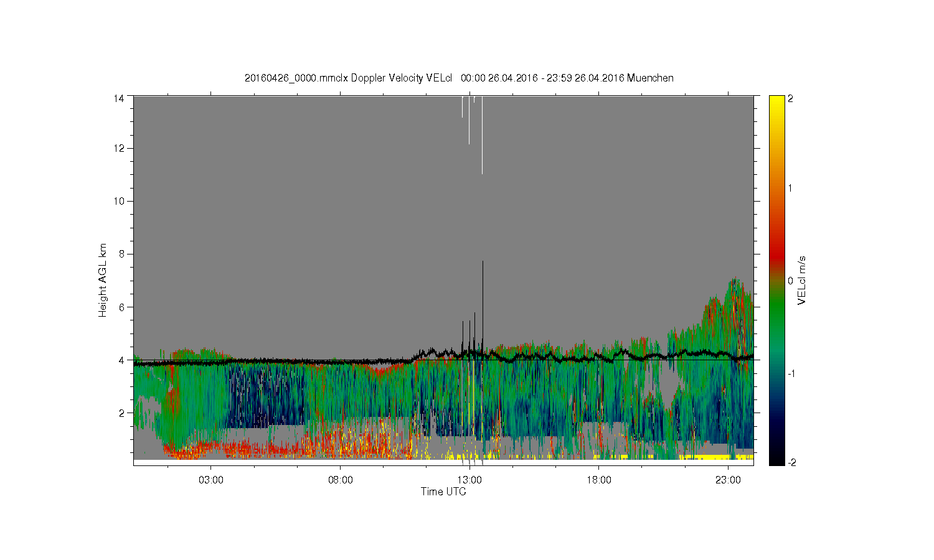The image size is (934, 560).
Task: Click the long white vertical line at plot top
Action: click(x=482, y=135)
